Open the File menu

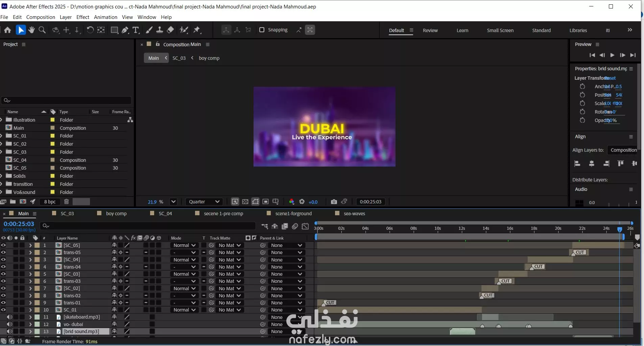tap(4, 17)
